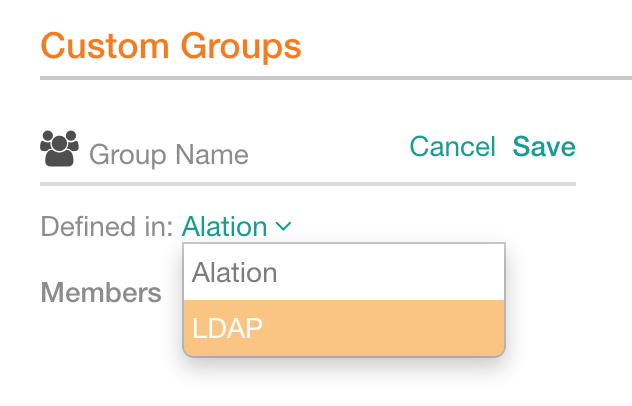This screenshot has width=632, height=406.
Task: Click the Members section heading
Action: (x=101, y=292)
